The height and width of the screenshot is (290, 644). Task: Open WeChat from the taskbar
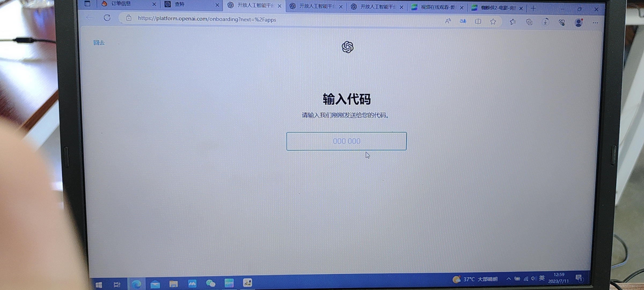pos(210,283)
